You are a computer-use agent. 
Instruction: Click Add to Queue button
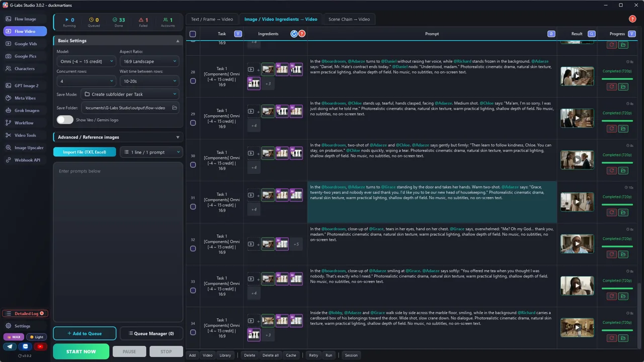tap(85, 333)
